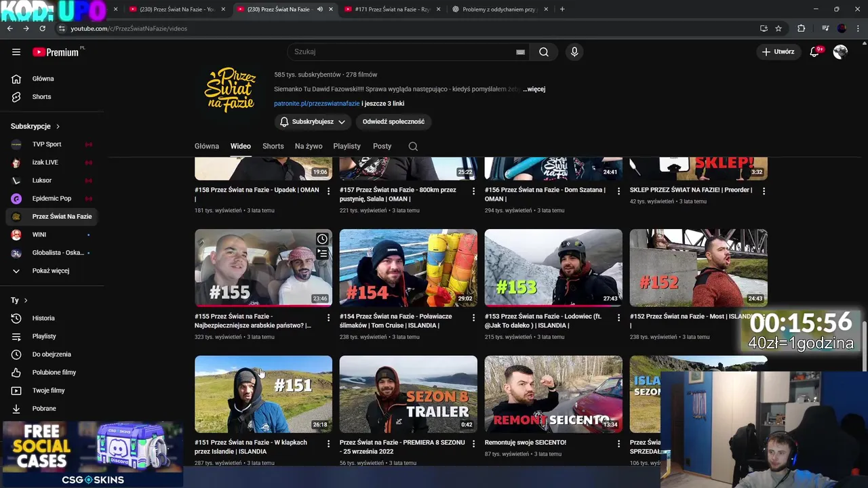Open account avatar menu
868x488 pixels.
[x=840, y=52]
